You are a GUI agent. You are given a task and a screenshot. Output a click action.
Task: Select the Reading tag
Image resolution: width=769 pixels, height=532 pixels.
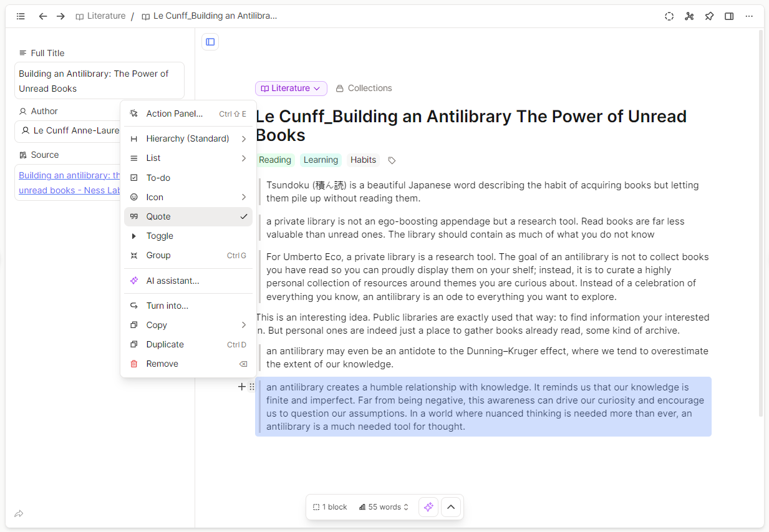coord(275,160)
